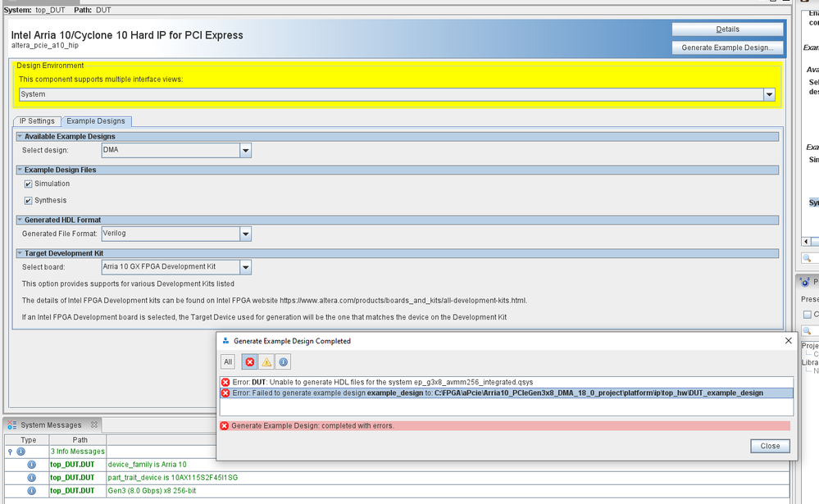
Task: Select the Failed to generate example design error
Action: point(507,393)
